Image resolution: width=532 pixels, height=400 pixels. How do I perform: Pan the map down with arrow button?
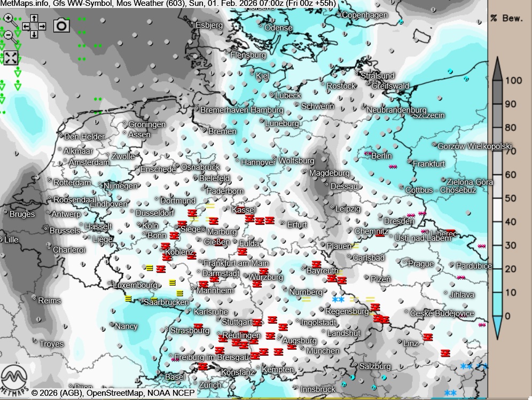coord(34,34)
